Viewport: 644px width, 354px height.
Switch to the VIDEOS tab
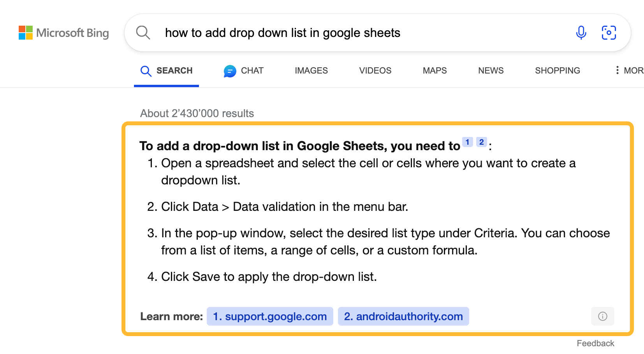375,70
